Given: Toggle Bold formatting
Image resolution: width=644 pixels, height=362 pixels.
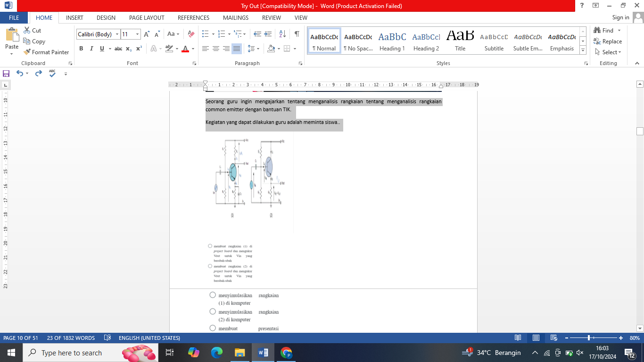Looking at the screenshot, I should click(81, 49).
